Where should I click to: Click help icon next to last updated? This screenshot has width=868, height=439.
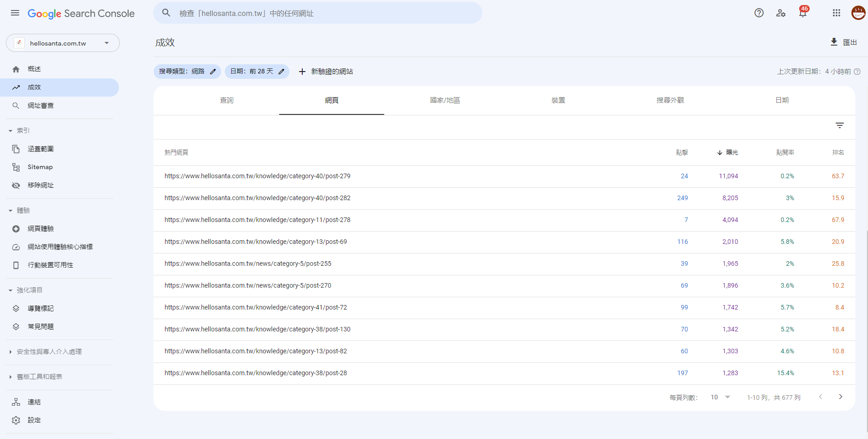[857, 72]
